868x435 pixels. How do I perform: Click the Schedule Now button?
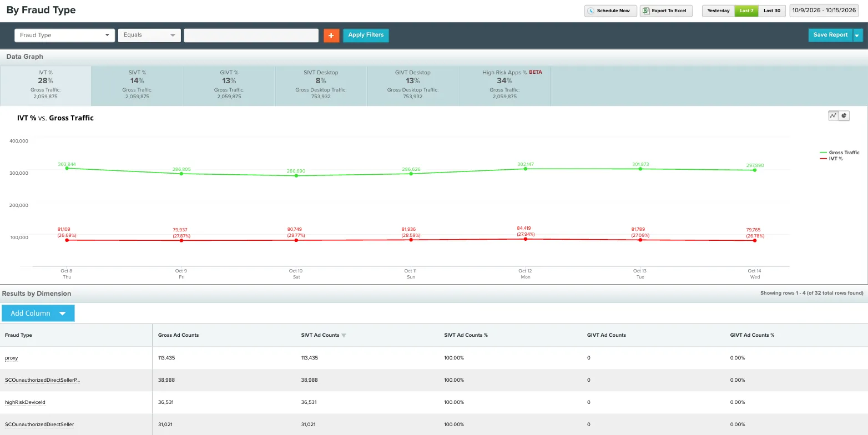(610, 11)
